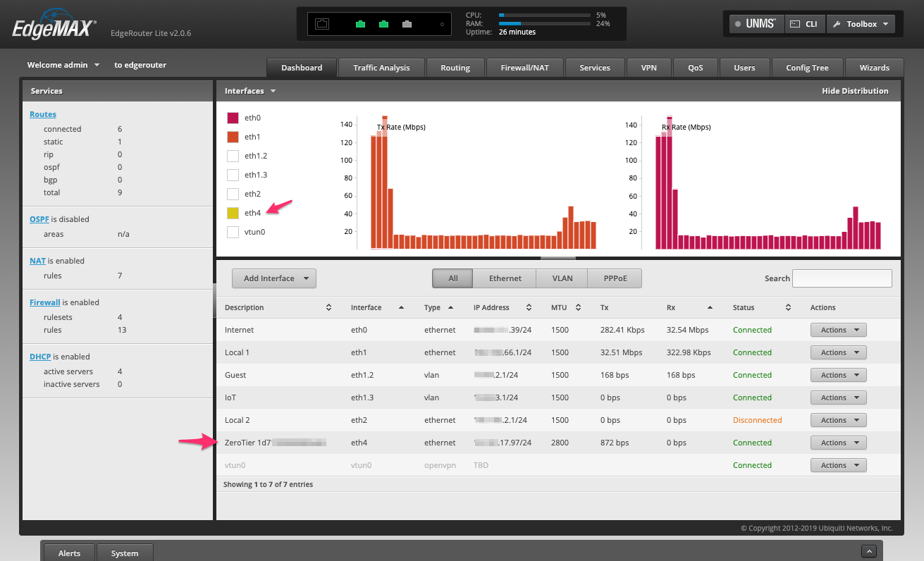Image resolution: width=924 pixels, height=561 pixels.
Task: Expand bottom panel with up-arrow icon
Action: click(869, 551)
